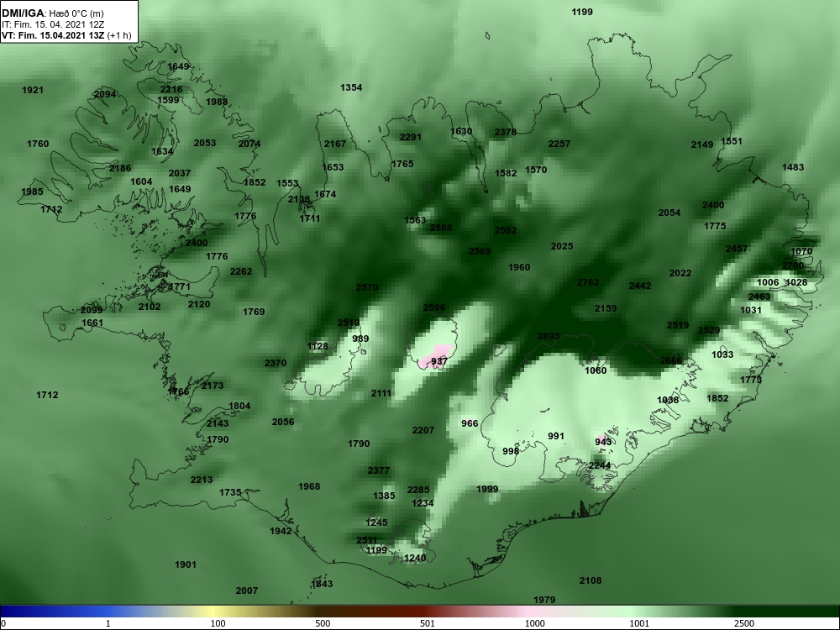Click the 'DMI/IGA: Hæð 0°C (m)' title text
840x630 pixels.
(x=52, y=13)
